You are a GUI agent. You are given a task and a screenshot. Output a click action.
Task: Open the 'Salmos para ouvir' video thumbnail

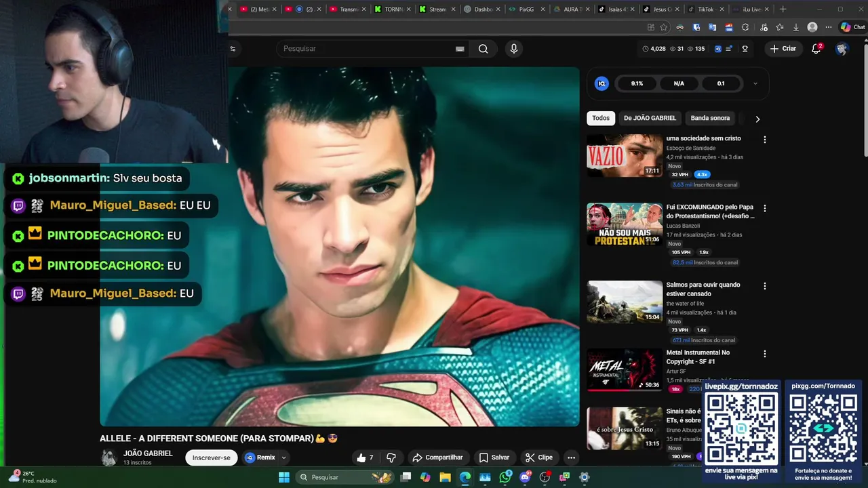click(x=625, y=302)
